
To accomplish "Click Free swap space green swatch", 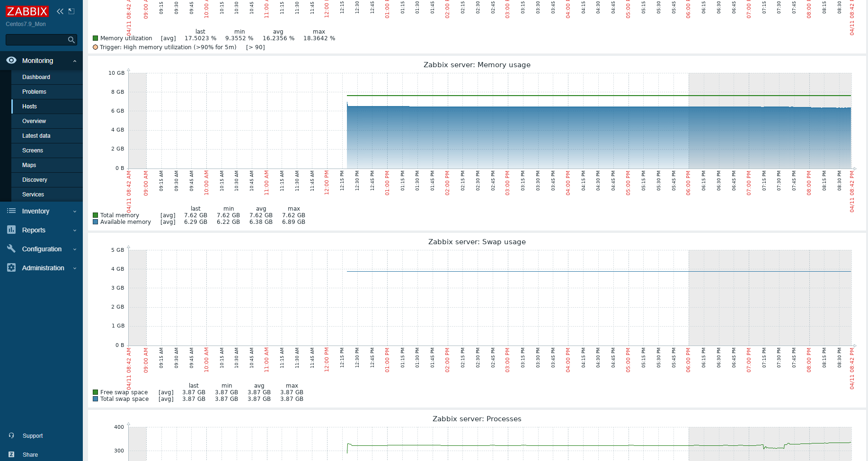I will 96,392.
